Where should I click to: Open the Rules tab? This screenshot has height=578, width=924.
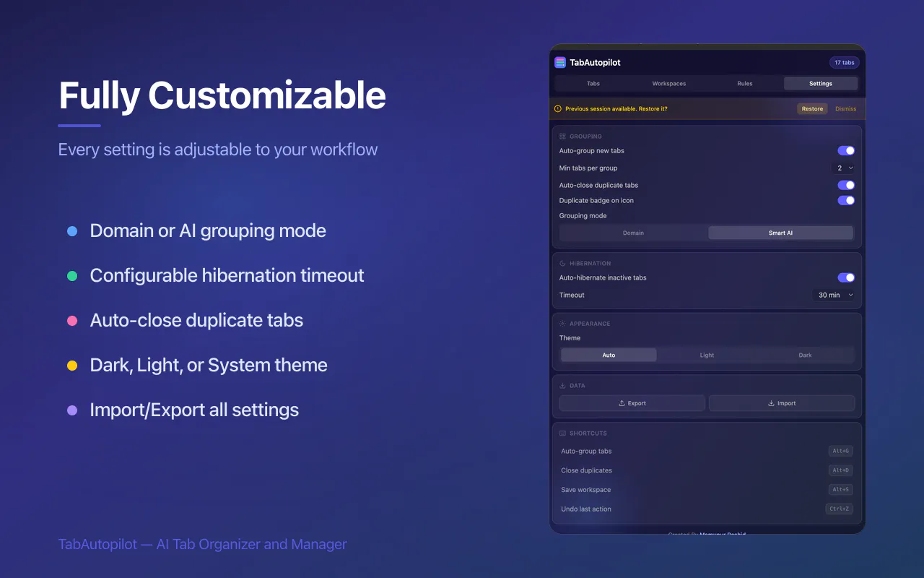(745, 84)
